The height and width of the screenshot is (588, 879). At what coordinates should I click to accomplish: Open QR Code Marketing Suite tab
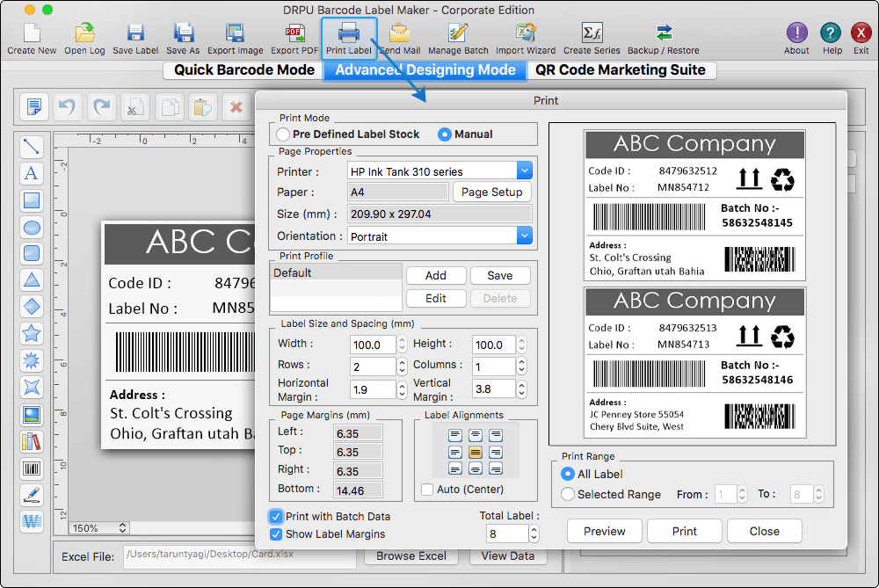[621, 70]
